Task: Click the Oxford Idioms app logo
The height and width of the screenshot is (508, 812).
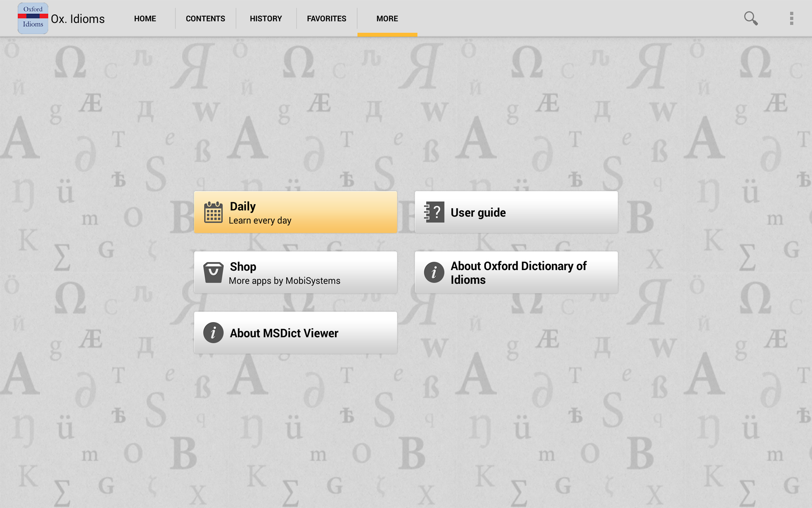Action: (33, 18)
